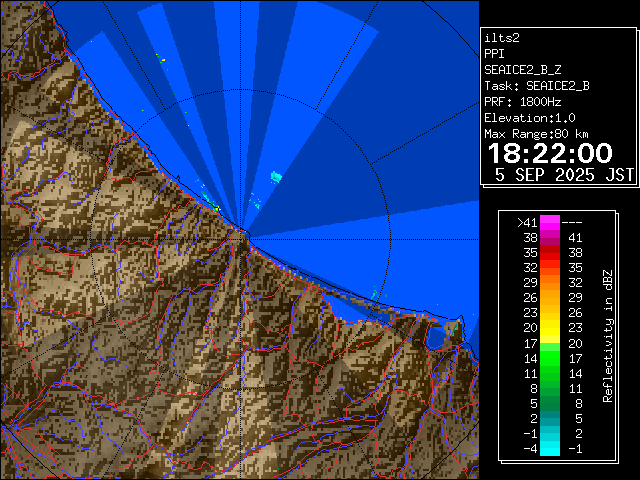Click the magenta >41 dBZ color swatch
640x480 pixels.
point(549,223)
